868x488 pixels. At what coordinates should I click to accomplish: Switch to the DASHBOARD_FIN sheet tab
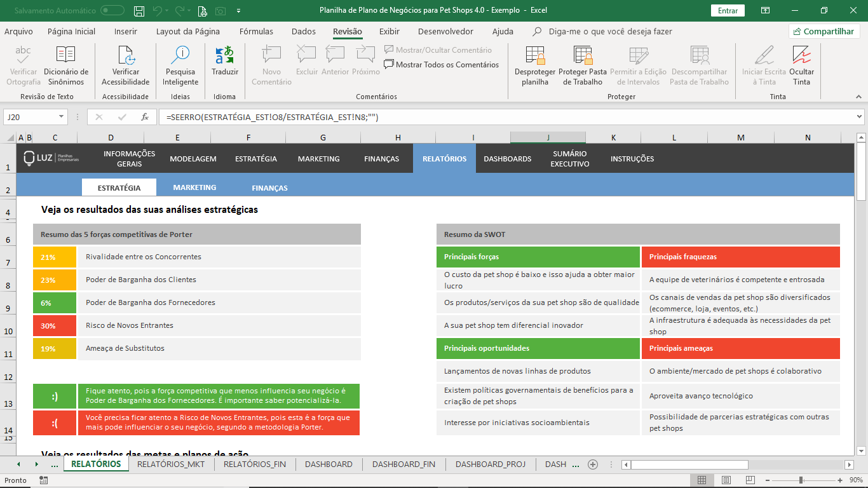pyautogui.click(x=403, y=464)
